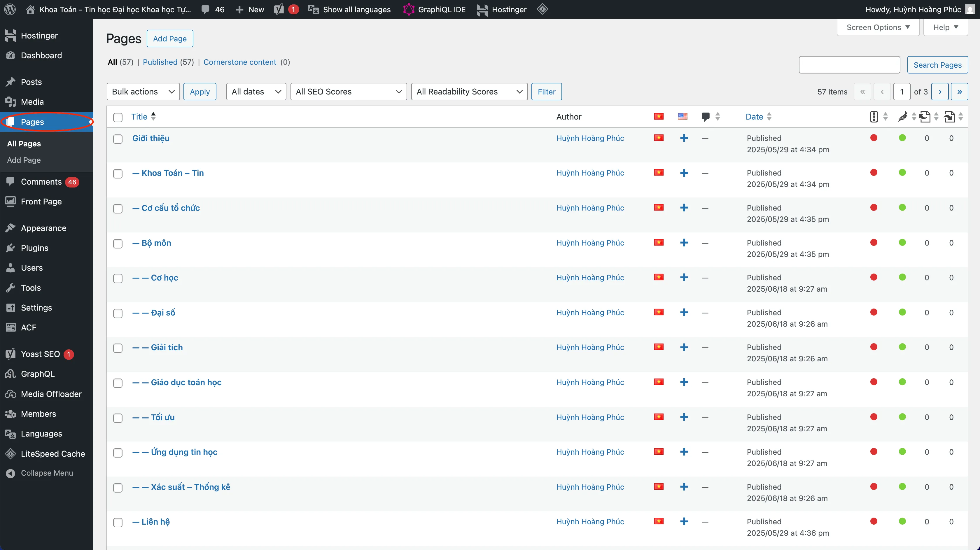Screen dimensions: 980x550
Task: Open the Screen Options panel
Action: (x=878, y=27)
